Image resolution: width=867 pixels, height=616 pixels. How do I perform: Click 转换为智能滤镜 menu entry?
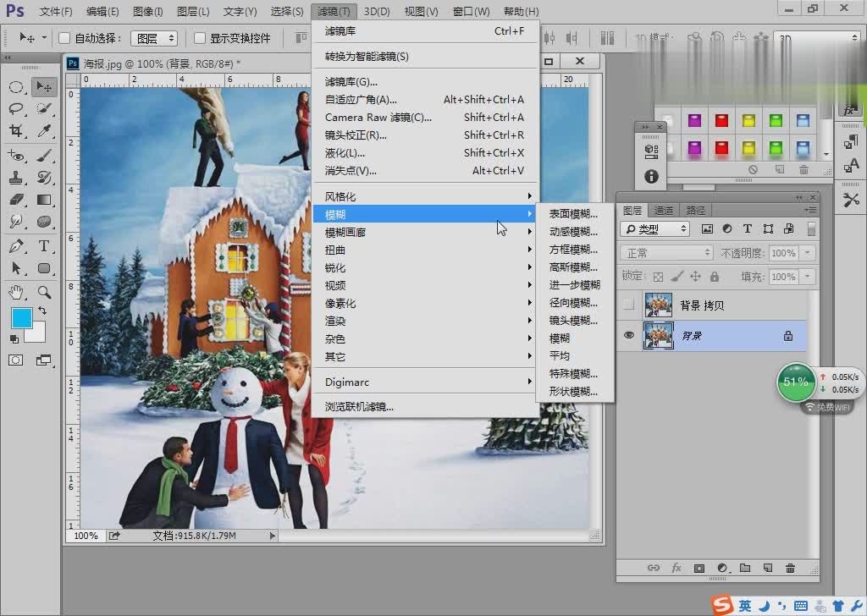pos(425,57)
